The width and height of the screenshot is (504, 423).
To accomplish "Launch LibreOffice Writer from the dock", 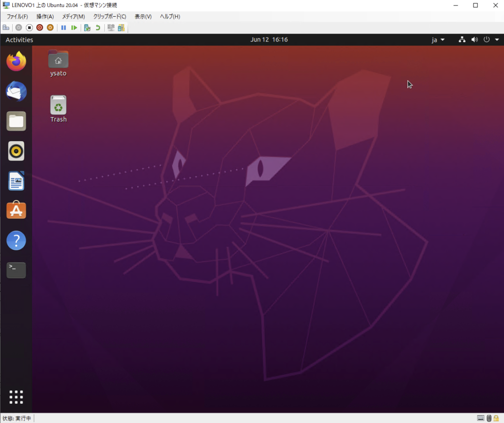I will coord(16,181).
